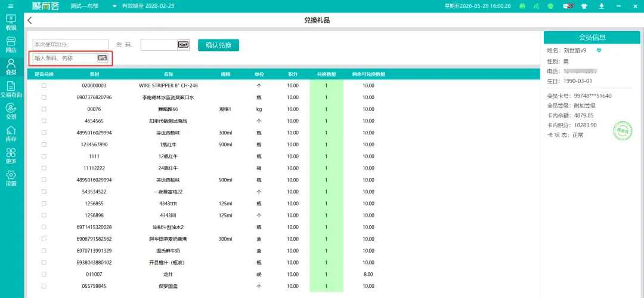Click the 油柑汁刮油水2 product name

click(x=168, y=227)
